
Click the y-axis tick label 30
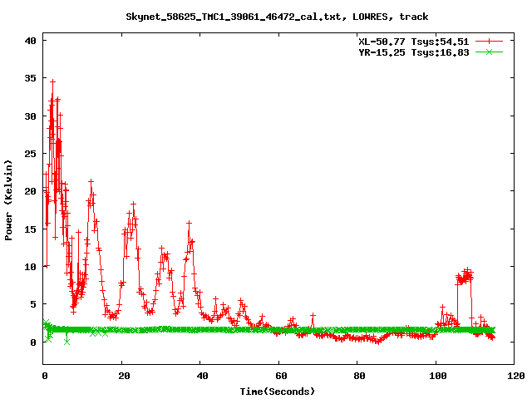[30, 116]
